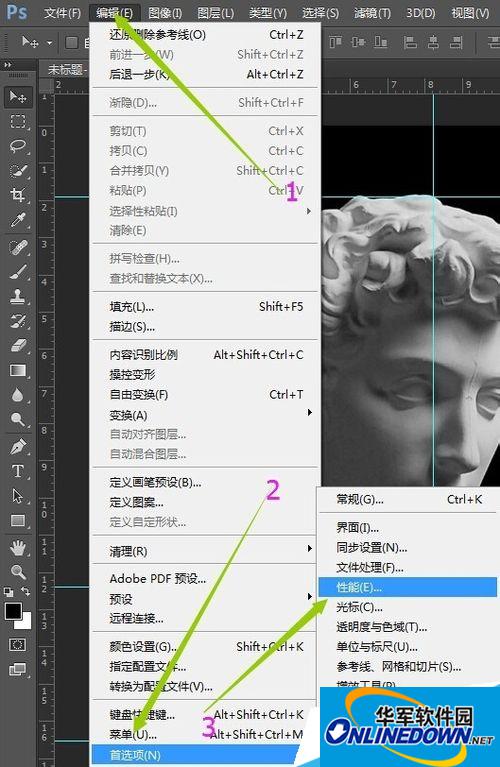
Task: Expand the 变换(A) submenu
Action: tap(309, 413)
